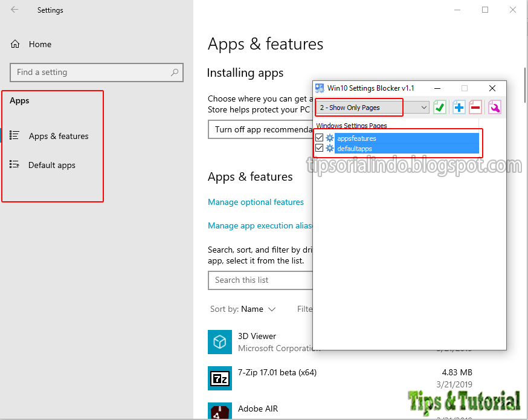Open Apps & features in sidebar

[x=59, y=136]
